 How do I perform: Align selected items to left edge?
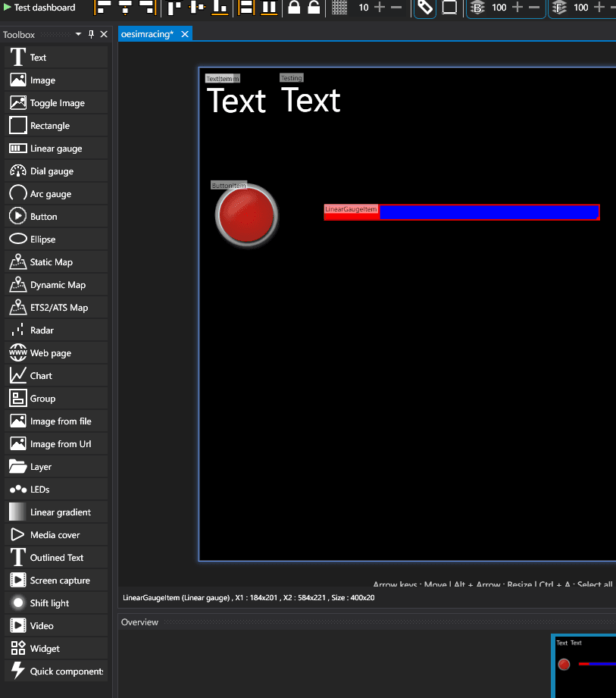(x=104, y=8)
